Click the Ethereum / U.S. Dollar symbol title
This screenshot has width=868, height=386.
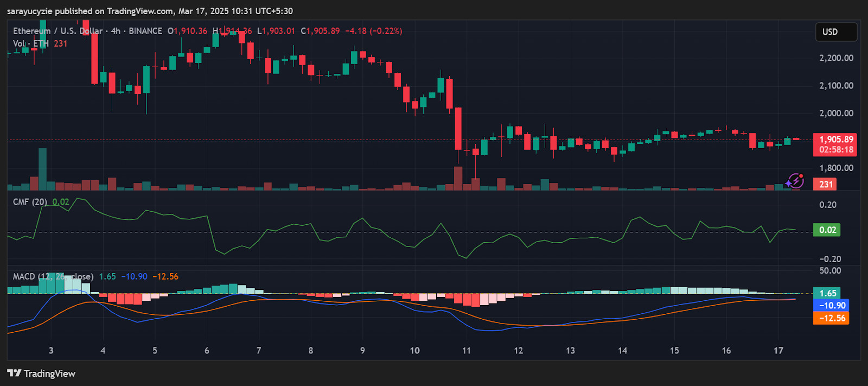click(x=58, y=31)
